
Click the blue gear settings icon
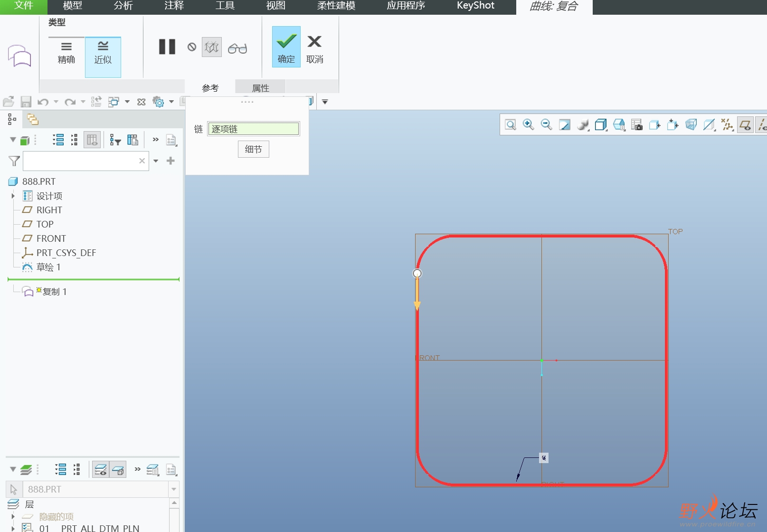(158, 102)
